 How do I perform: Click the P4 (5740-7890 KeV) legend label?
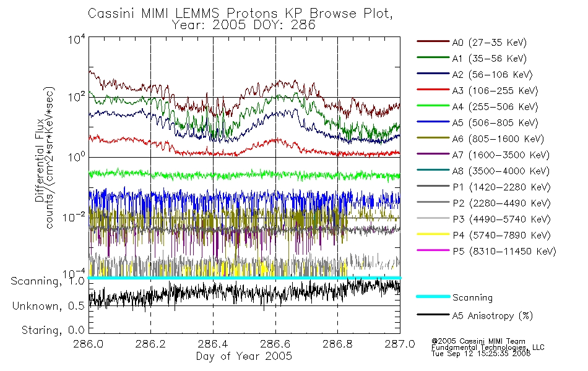[x=502, y=236]
